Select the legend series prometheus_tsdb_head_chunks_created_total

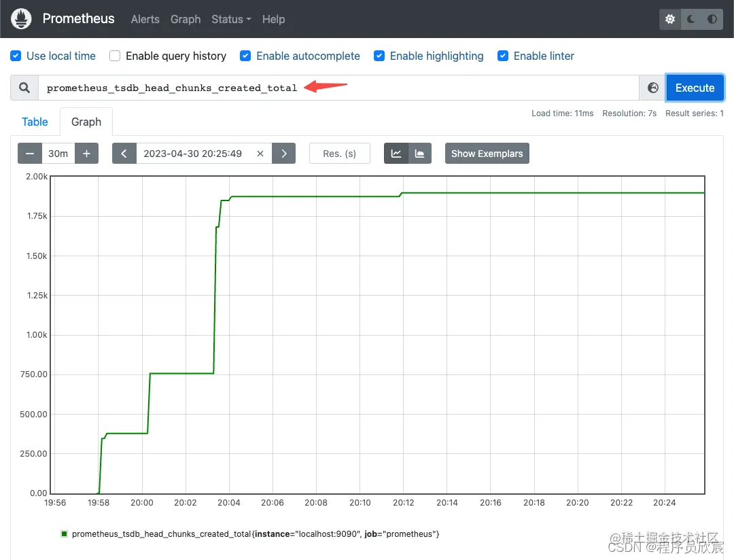255,533
